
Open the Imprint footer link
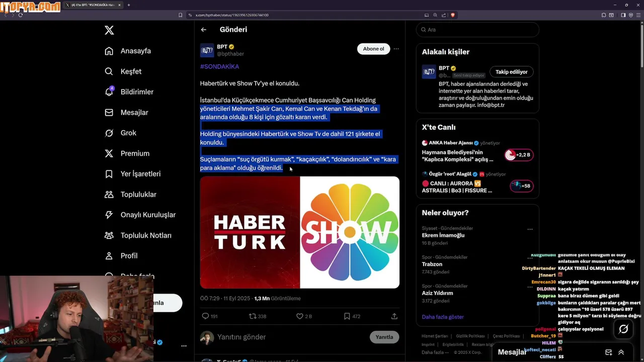428,344
